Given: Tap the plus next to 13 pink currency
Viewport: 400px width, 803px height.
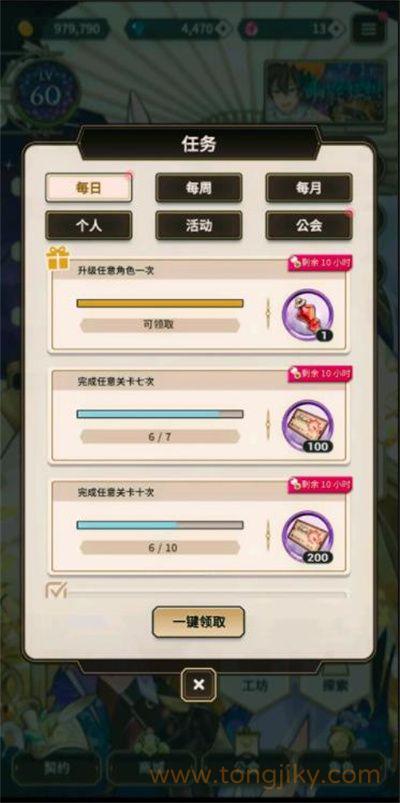Looking at the screenshot, I should [334, 29].
